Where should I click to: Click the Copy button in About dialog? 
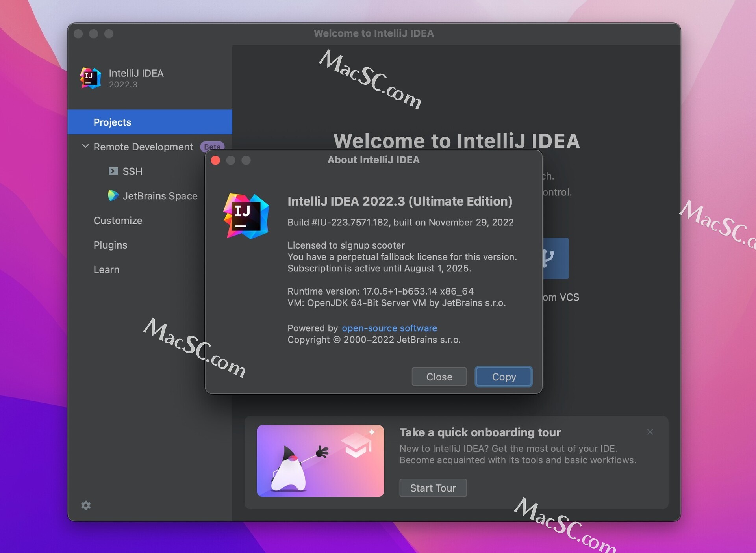coord(504,377)
